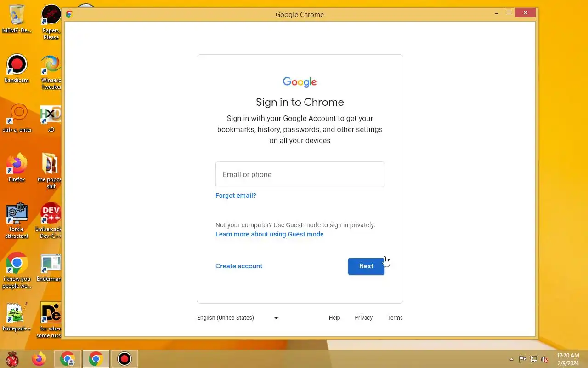Click the Create account link
The width and height of the screenshot is (588, 368).
[x=239, y=266]
